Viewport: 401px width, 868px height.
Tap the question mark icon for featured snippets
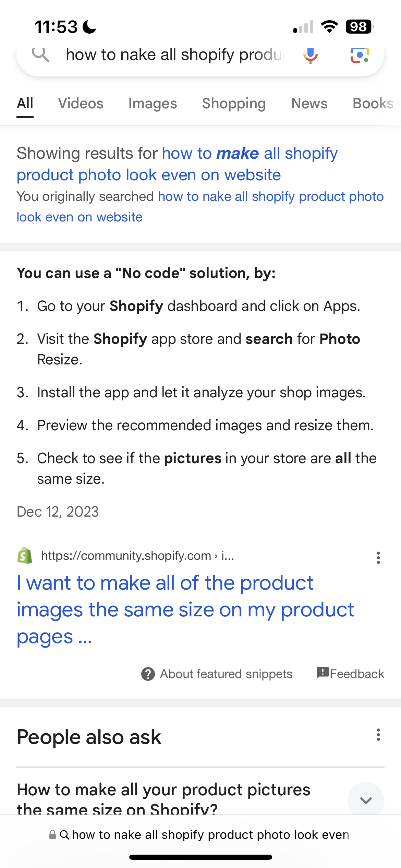[x=148, y=674]
